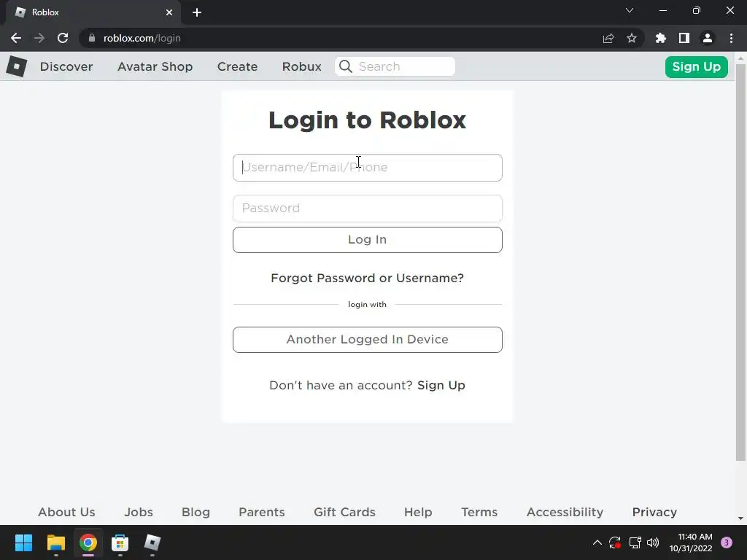Close the Roblox browser tab
Viewport: 747px width, 560px height.
click(x=169, y=12)
